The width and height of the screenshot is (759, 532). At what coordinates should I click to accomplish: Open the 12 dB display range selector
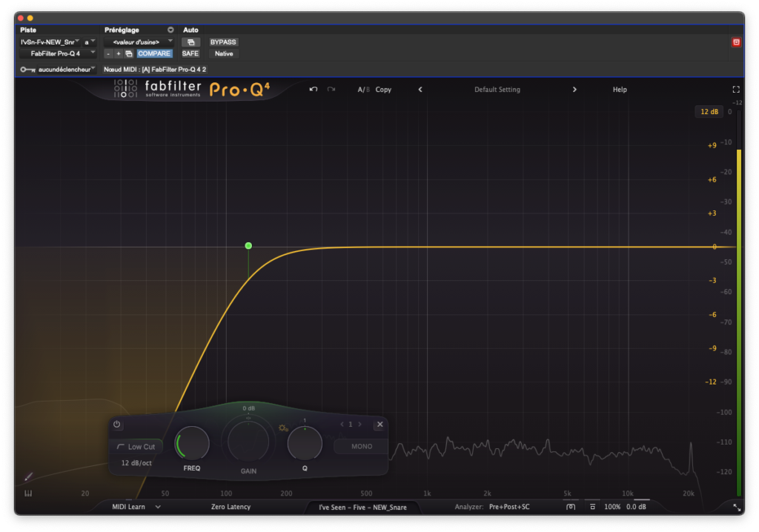(x=709, y=112)
